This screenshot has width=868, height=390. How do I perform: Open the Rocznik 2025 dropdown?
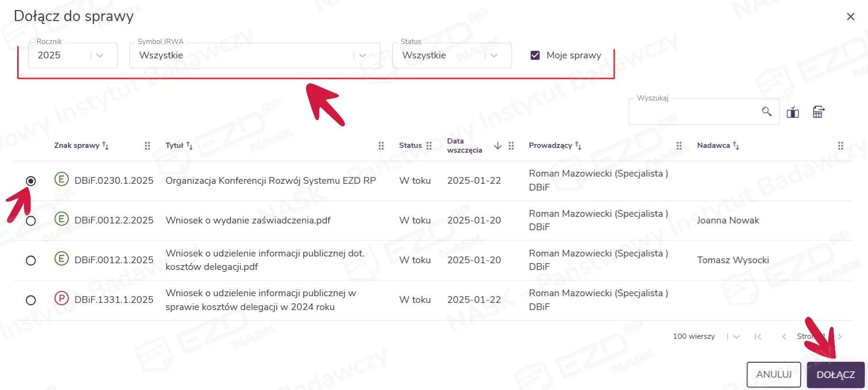99,56
